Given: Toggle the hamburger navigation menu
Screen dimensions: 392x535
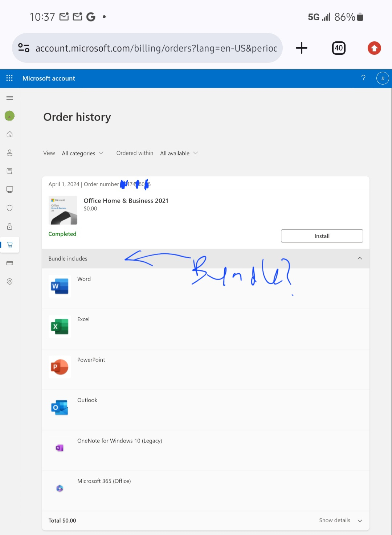Looking at the screenshot, I should tap(10, 98).
